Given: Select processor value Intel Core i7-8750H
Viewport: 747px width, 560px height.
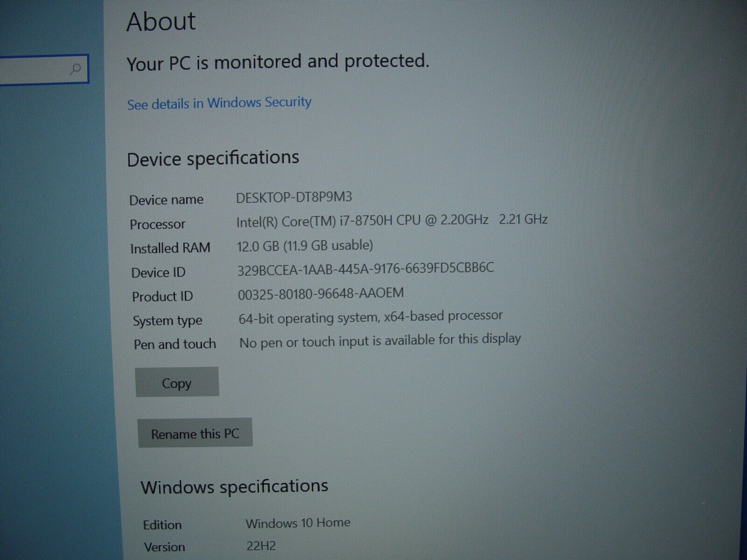Looking at the screenshot, I should tap(392, 220).
